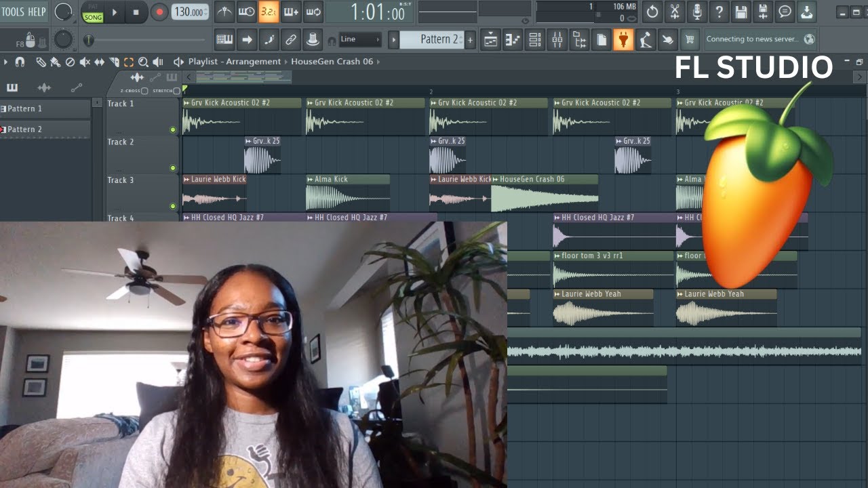The height and width of the screenshot is (488, 868).
Task: Select the playlist Slip tool
Action: (99, 62)
